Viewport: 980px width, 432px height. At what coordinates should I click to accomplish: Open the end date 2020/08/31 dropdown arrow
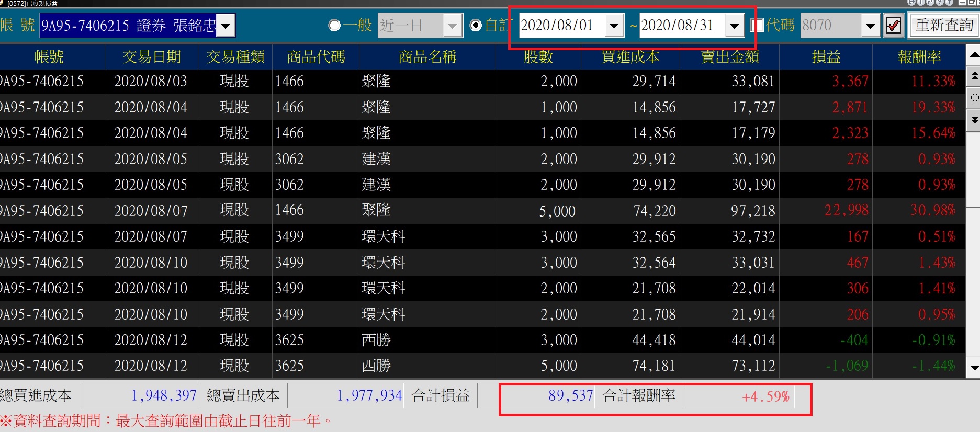click(734, 26)
